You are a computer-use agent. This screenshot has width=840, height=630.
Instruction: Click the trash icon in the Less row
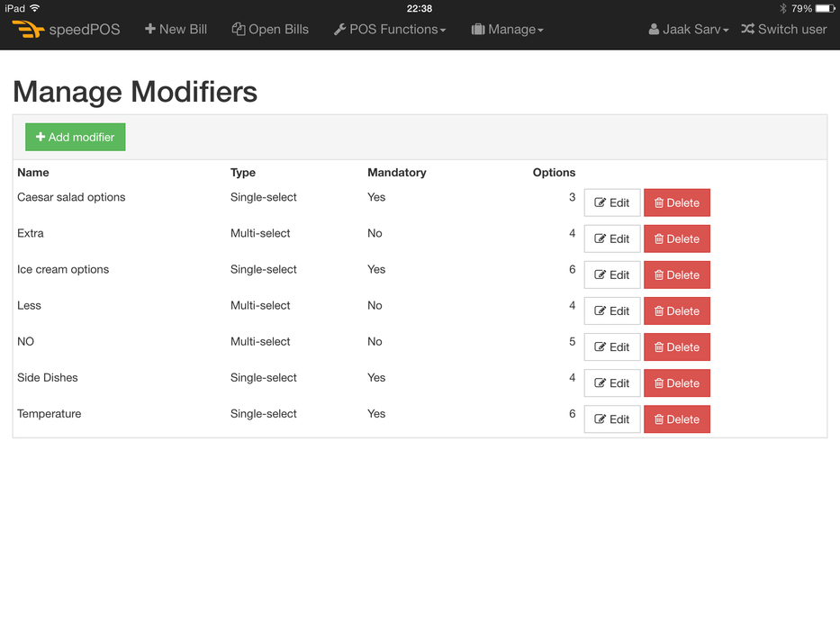(x=659, y=311)
